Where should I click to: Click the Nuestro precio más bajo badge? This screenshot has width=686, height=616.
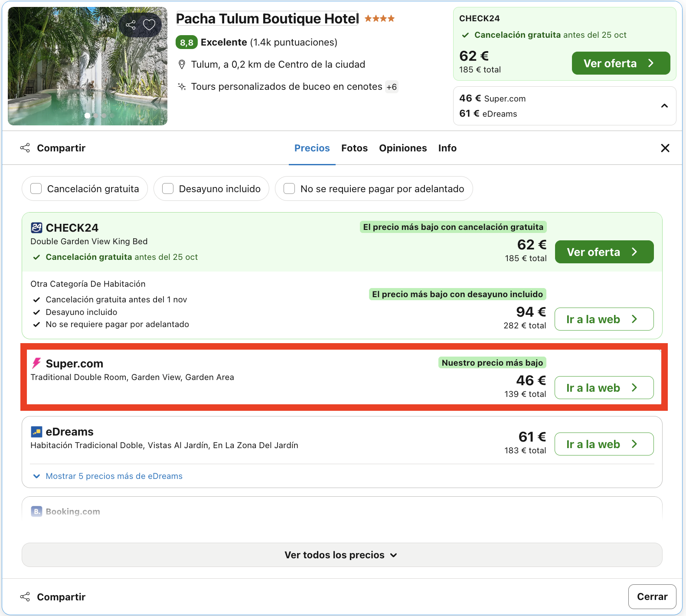coord(492,363)
